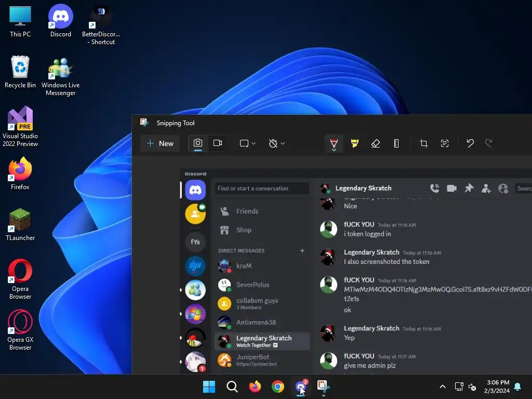Screen dimensions: 532x399
Task: Open Antixmen638 direct message
Action: click(262, 322)
